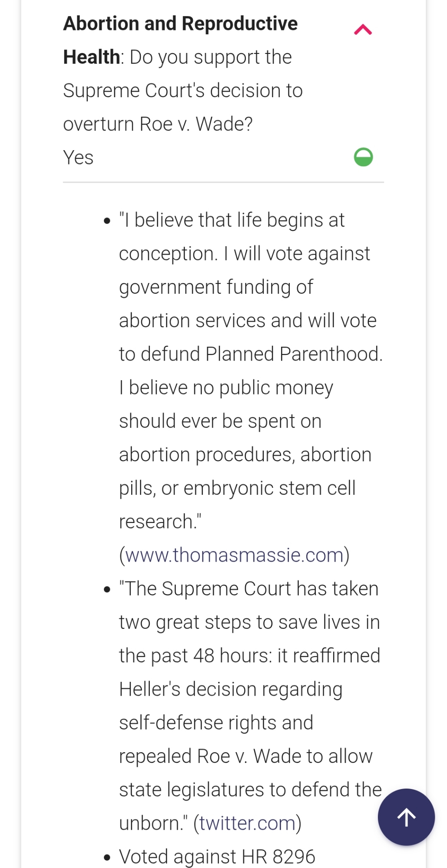
Task: Click the bold word "Health"
Action: click(x=91, y=57)
